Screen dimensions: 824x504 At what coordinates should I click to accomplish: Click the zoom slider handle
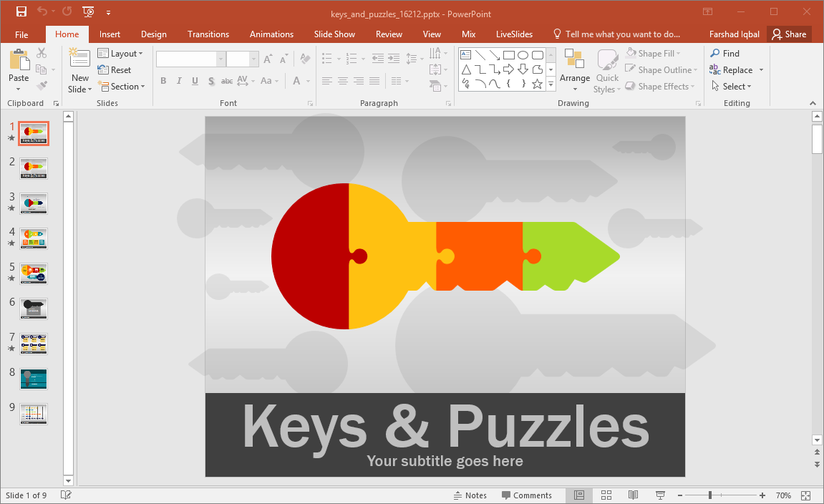(710, 495)
